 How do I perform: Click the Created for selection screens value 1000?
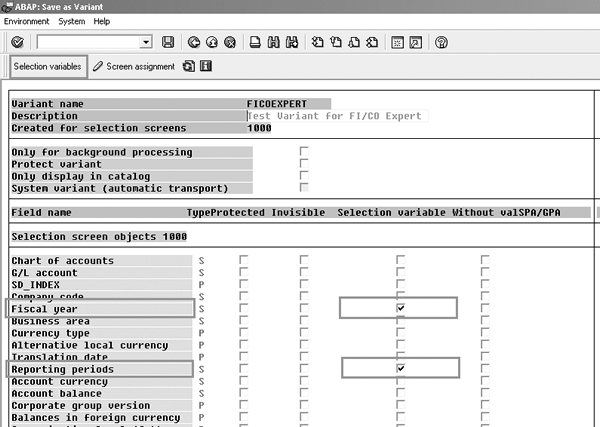(x=259, y=128)
